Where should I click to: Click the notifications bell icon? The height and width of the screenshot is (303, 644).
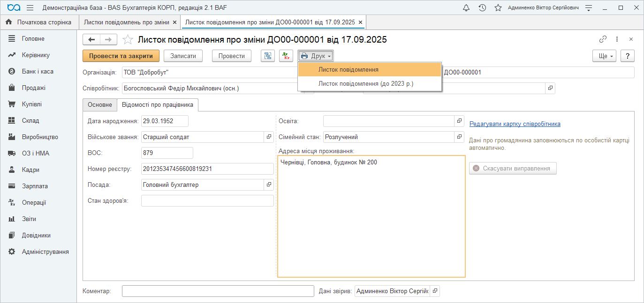(466, 8)
